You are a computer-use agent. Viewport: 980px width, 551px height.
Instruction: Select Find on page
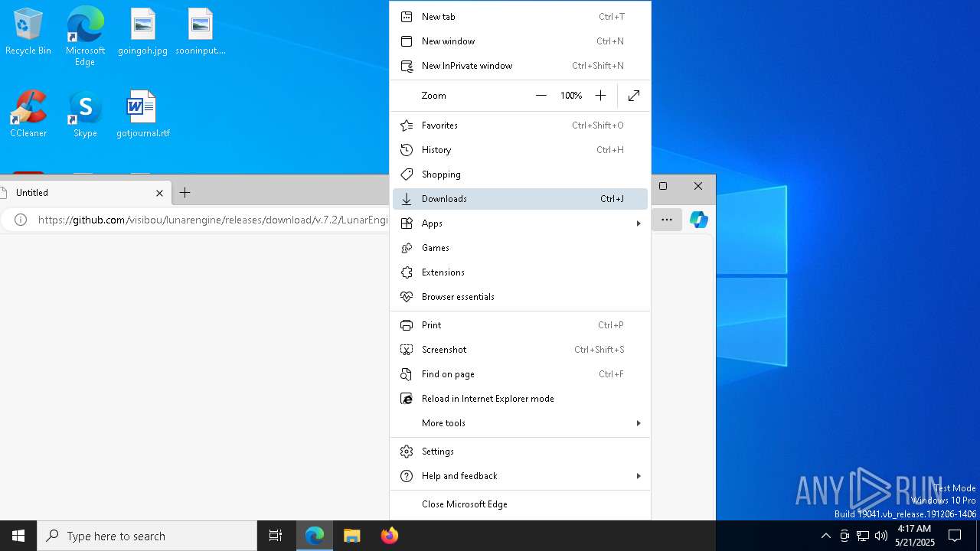520,374
